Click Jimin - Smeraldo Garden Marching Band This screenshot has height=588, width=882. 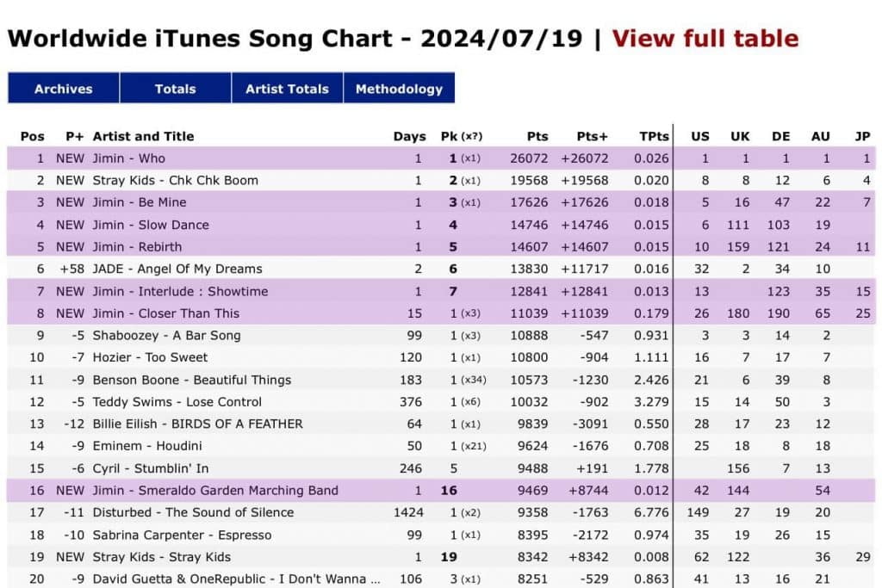pos(215,491)
